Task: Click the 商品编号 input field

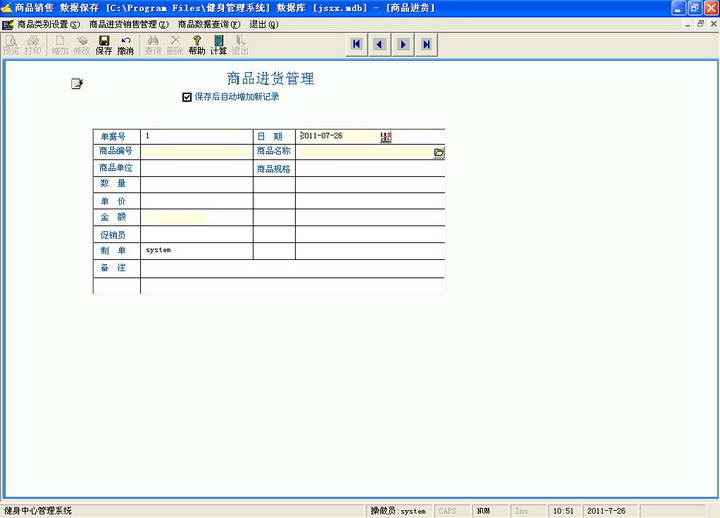Action: [x=197, y=152]
